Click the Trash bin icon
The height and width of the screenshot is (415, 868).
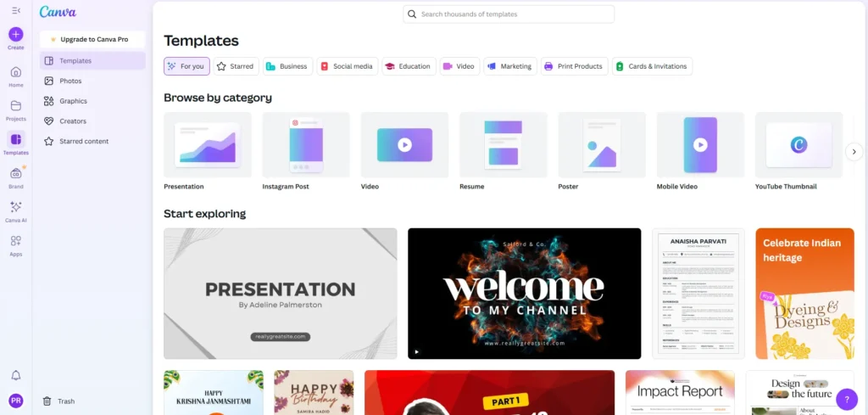click(47, 401)
